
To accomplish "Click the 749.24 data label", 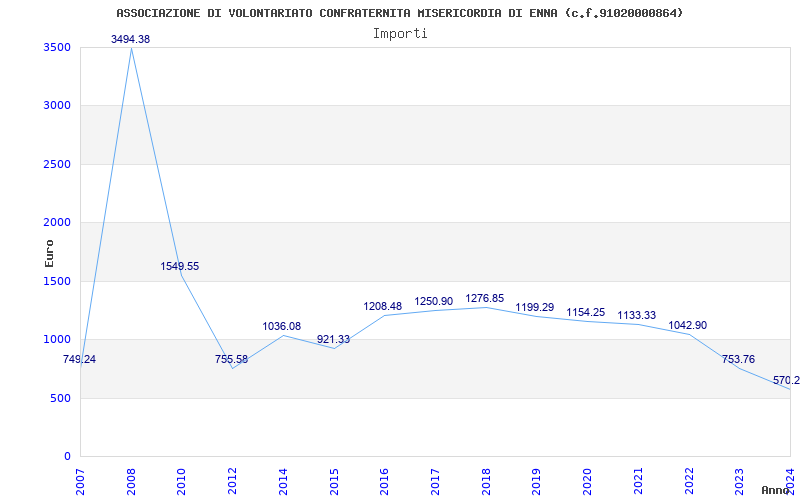I will click(x=79, y=359).
